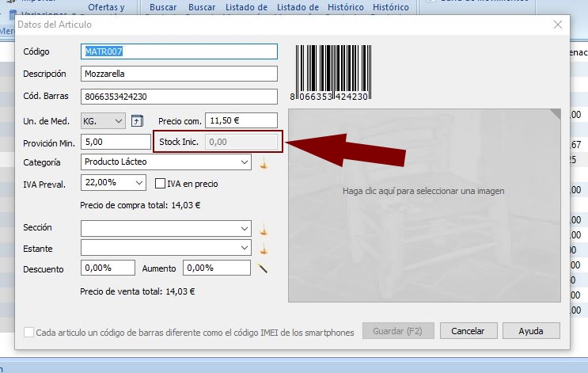Click the Precio de venta total text

[138, 291]
